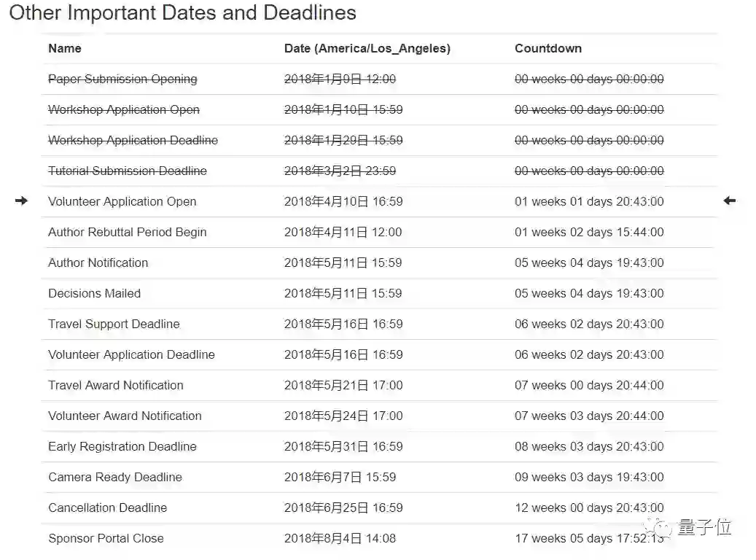Select the Paper Submission Opening row name

click(122, 79)
